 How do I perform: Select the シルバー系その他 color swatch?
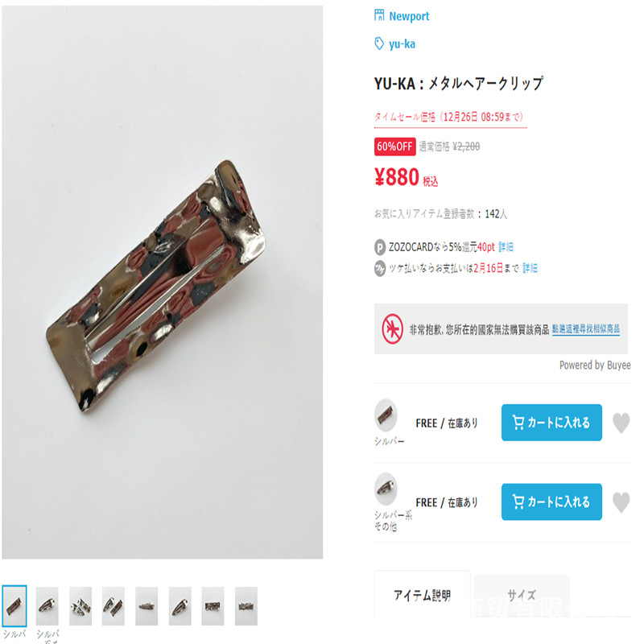386,489
